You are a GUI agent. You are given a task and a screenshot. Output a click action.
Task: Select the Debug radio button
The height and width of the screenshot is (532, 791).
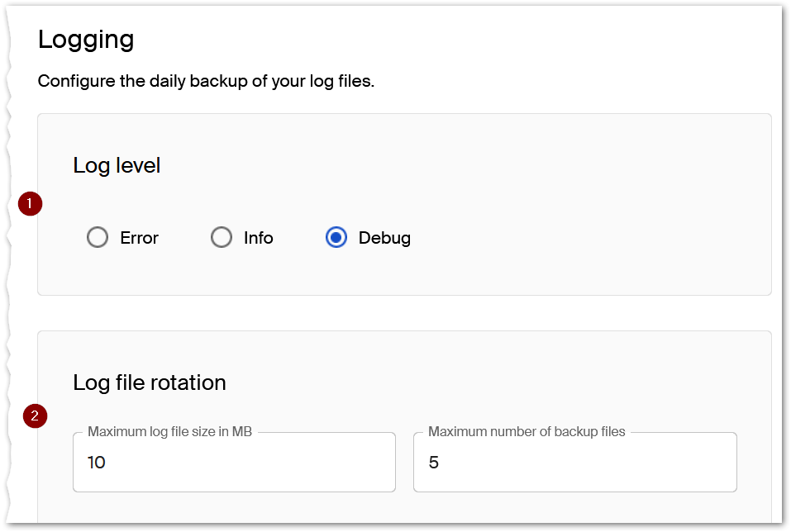click(x=336, y=238)
